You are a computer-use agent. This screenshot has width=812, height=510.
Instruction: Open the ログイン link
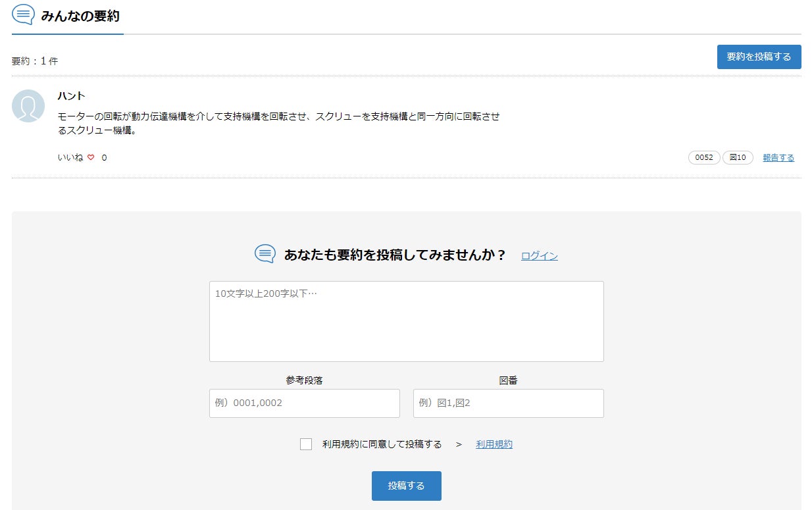tap(540, 256)
